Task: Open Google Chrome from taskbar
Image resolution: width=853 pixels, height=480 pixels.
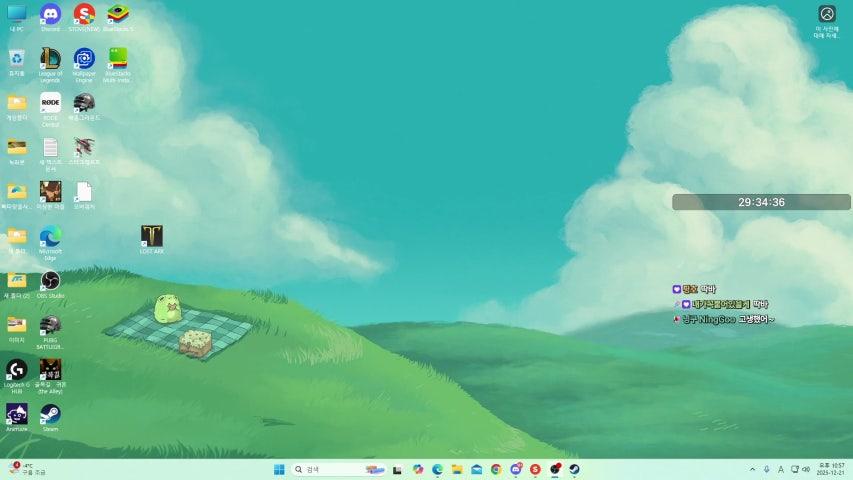Action: click(x=496, y=469)
